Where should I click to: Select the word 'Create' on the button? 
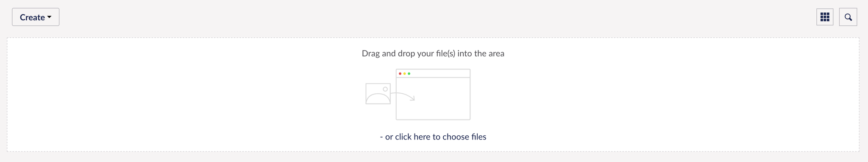[x=32, y=17]
